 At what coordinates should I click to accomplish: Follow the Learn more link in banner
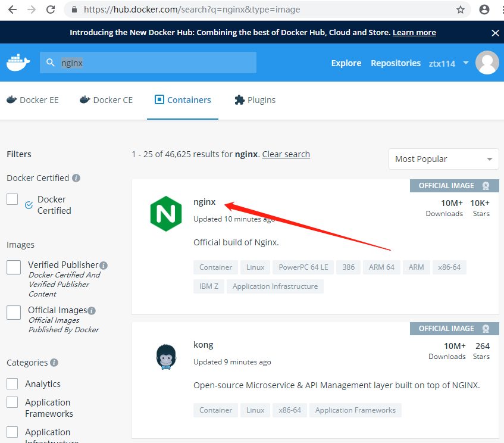pyautogui.click(x=414, y=33)
